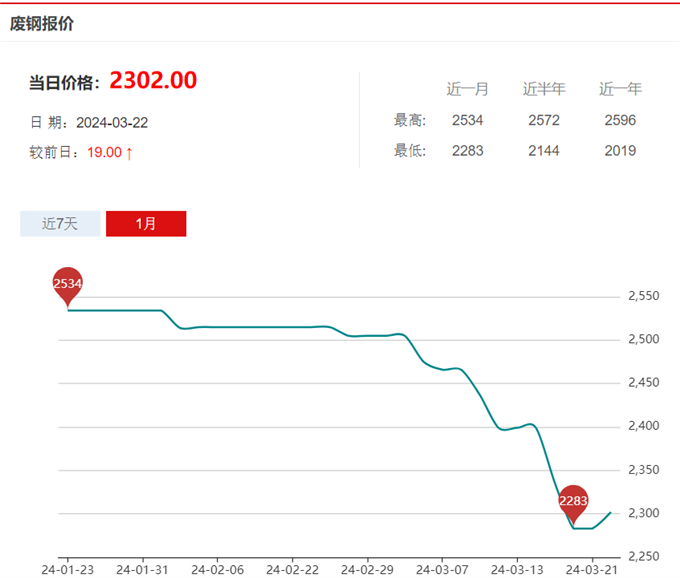Click the 24-02-29 axis label
680x578 pixels.
pyautogui.click(x=367, y=570)
